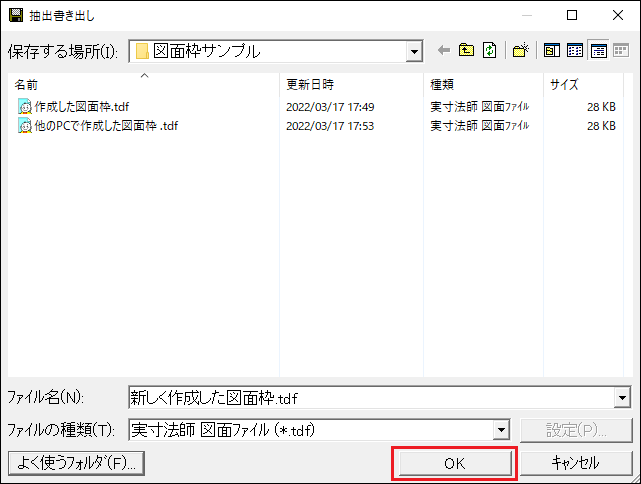Click the 他のPCで作成した図面枠 .tdf file icon
Image resolution: width=641 pixels, height=484 pixels.
pos(25,125)
